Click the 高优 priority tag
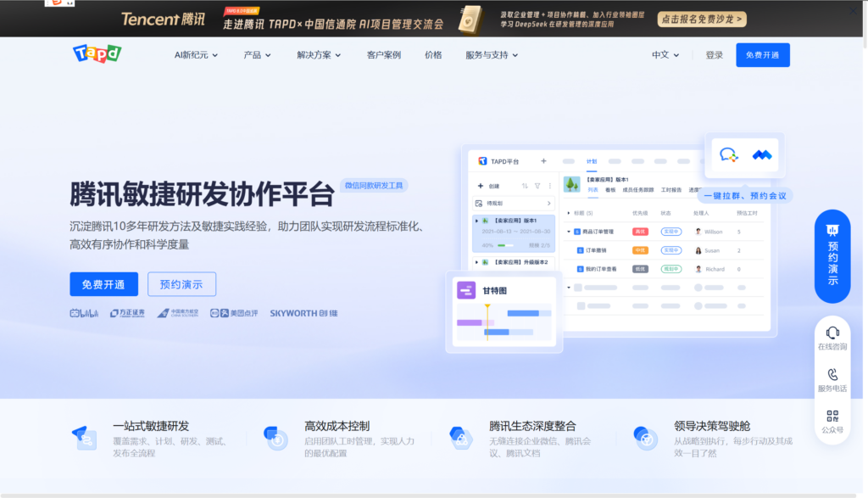868x498 pixels. click(x=640, y=232)
